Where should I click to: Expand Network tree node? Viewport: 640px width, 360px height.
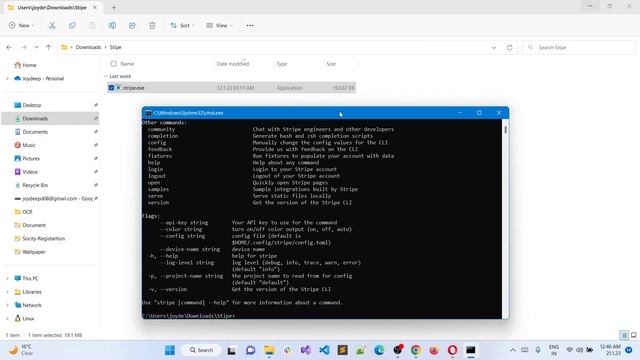point(7,305)
